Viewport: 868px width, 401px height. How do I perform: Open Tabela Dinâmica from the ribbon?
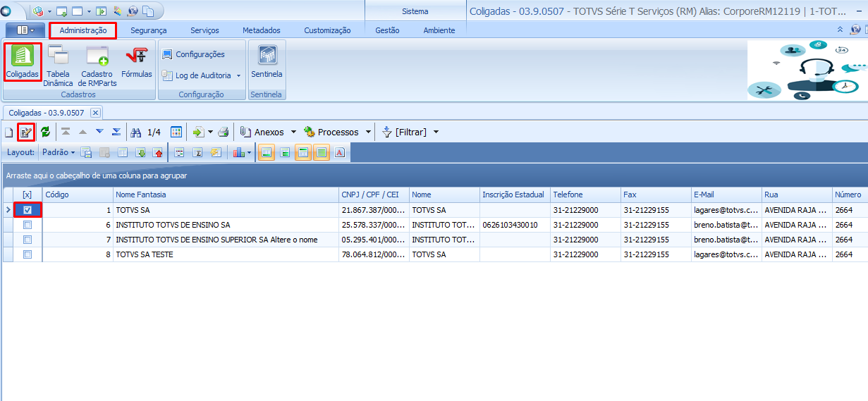point(58,66)
